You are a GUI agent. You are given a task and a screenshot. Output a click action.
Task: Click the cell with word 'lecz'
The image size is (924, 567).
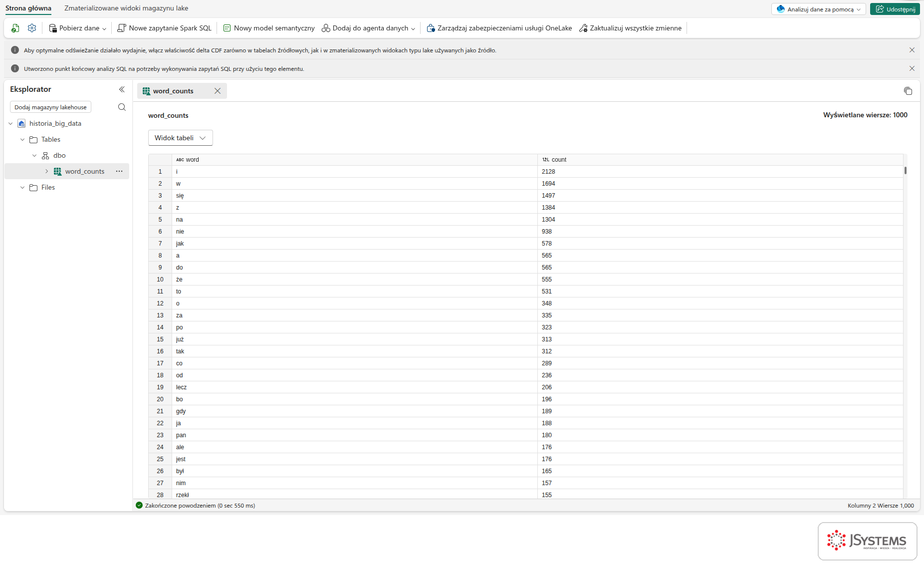(354, 387)
